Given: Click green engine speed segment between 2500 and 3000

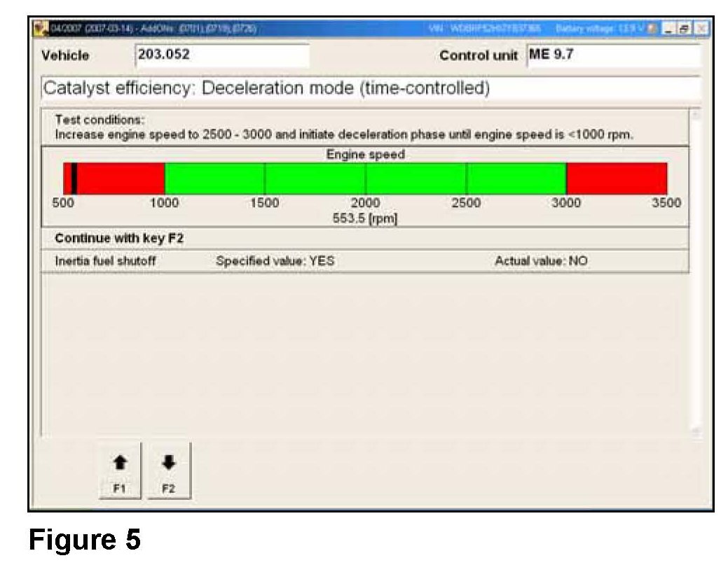Looking at the screenshot, I should 516,178.
